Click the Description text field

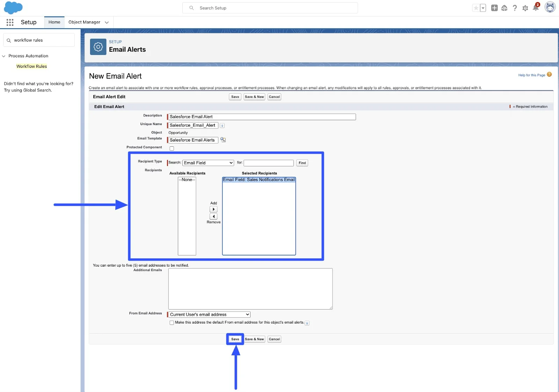pos(262,117)
